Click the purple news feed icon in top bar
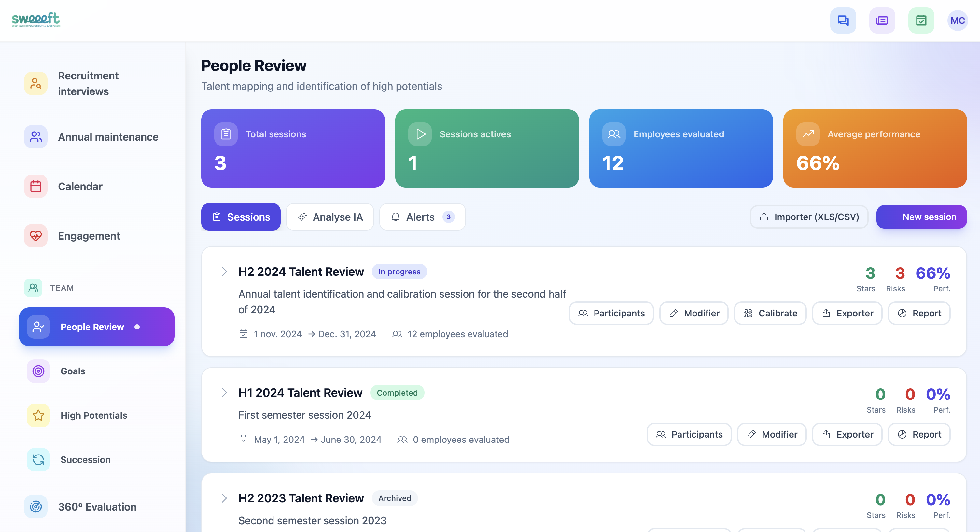This screenshot has width=980, height=532. [x=882, y=20]
